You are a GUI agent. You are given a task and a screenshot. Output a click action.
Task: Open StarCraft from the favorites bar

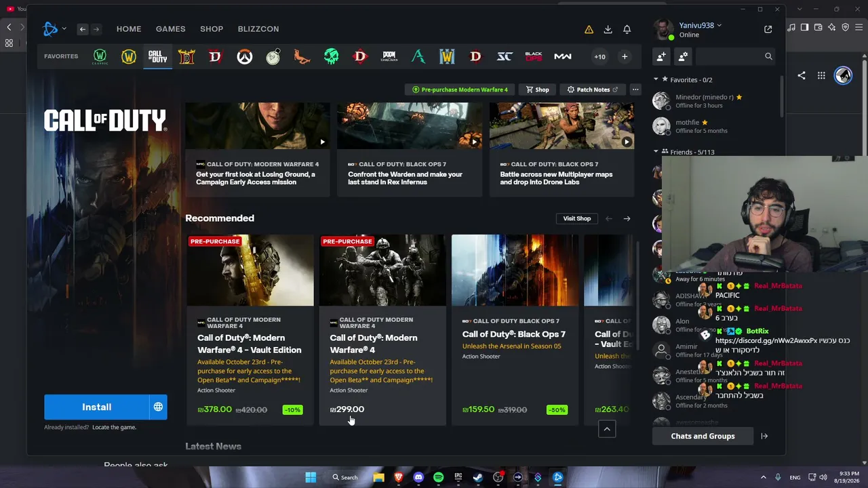(505, 57)
